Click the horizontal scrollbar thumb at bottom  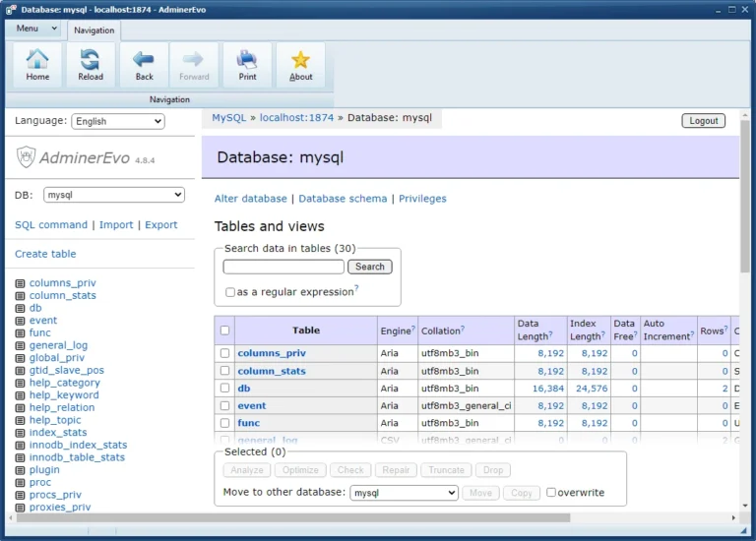pos(293,517)
